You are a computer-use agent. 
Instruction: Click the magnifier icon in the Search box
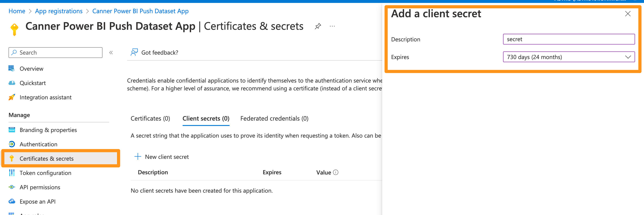14,53
